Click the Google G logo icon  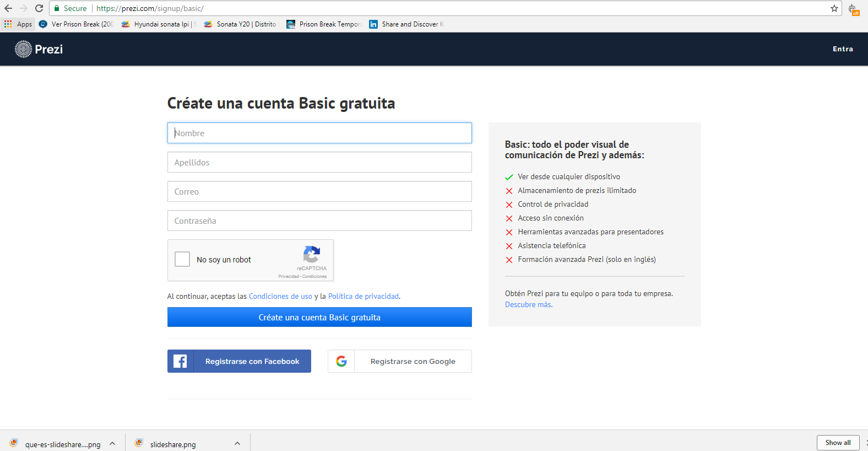341,361
